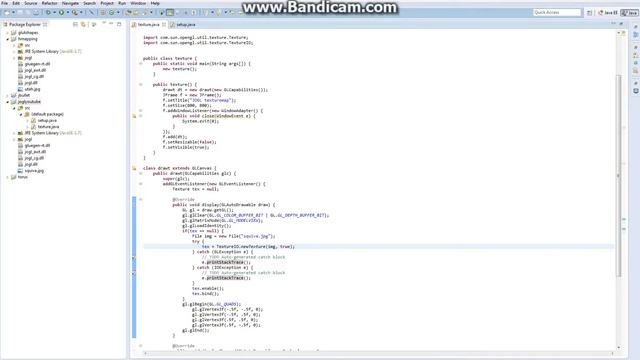
Task: Maximize the Package Explorer panel
Action: coord(119,24)
